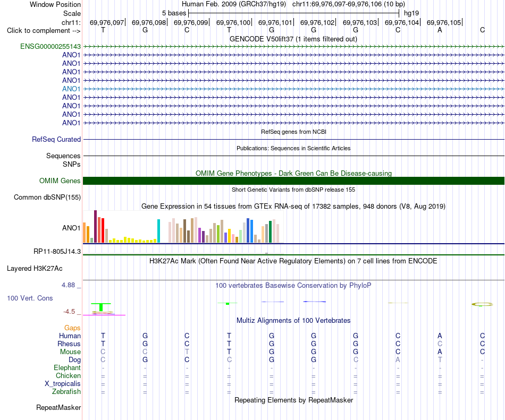Click base A in the complement sequence row

tap(440, 30)
